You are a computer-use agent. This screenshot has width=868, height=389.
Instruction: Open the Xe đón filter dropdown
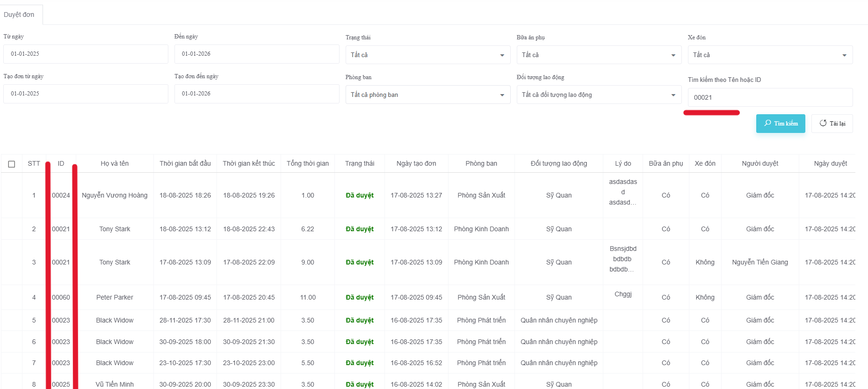tap(770, 55)
